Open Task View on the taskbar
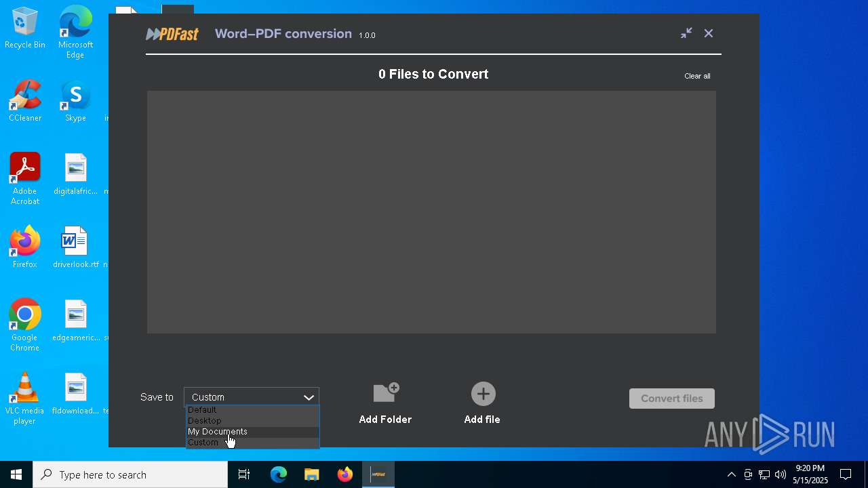This screenshot has width=868, height=488. 244,474
